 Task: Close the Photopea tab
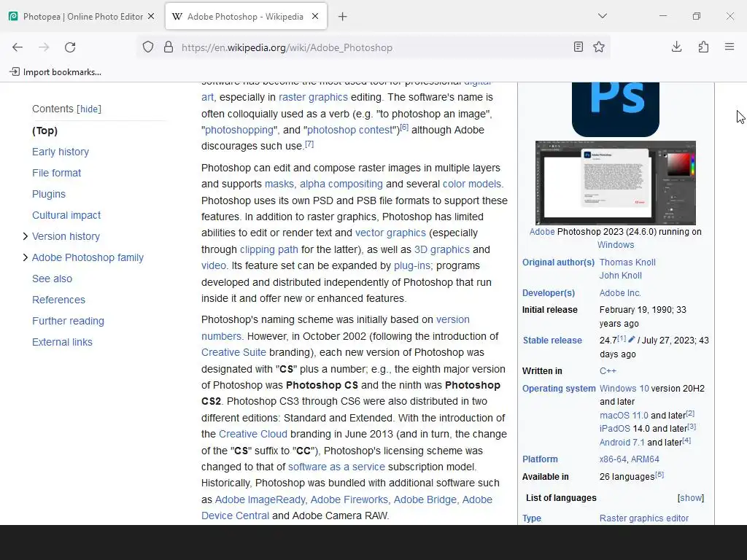pyautogui.click(x=151, y=16)
